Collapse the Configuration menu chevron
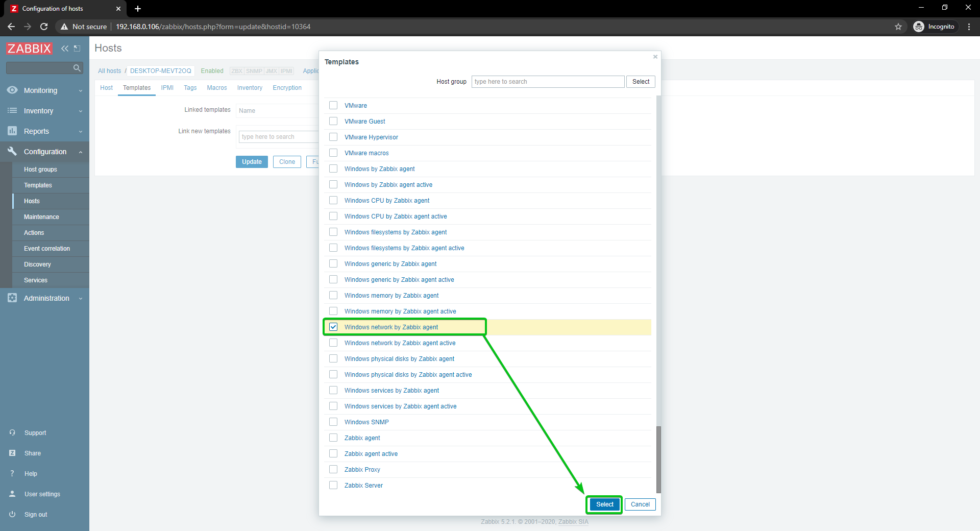The width and height of the screenshot is (980, 531). (x=81, y=152)
